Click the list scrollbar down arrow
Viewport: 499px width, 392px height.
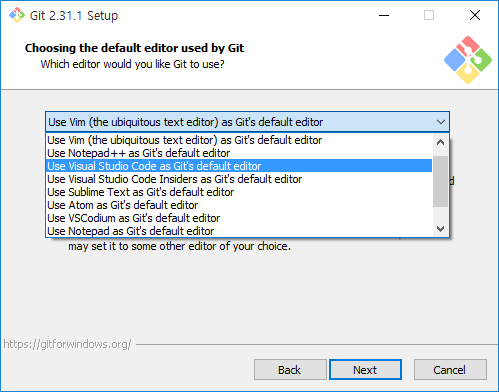click(440, 229)
